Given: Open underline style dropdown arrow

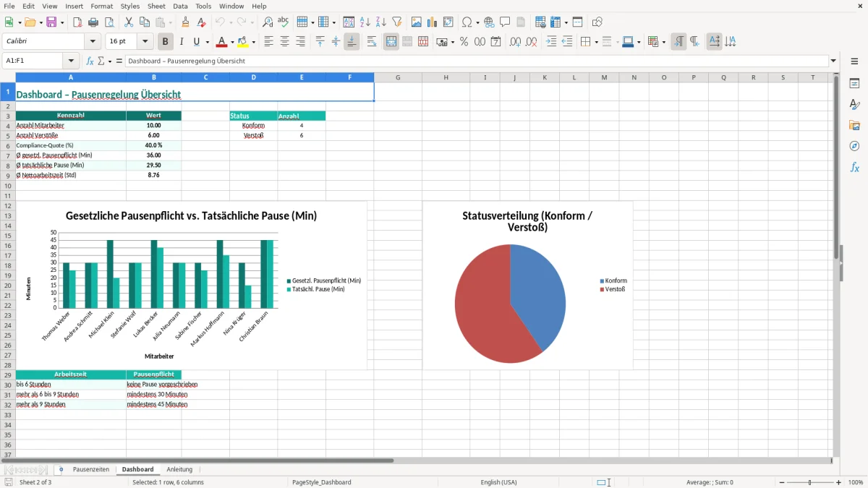Looking at the screenshot, I should (x=207, y=42).
